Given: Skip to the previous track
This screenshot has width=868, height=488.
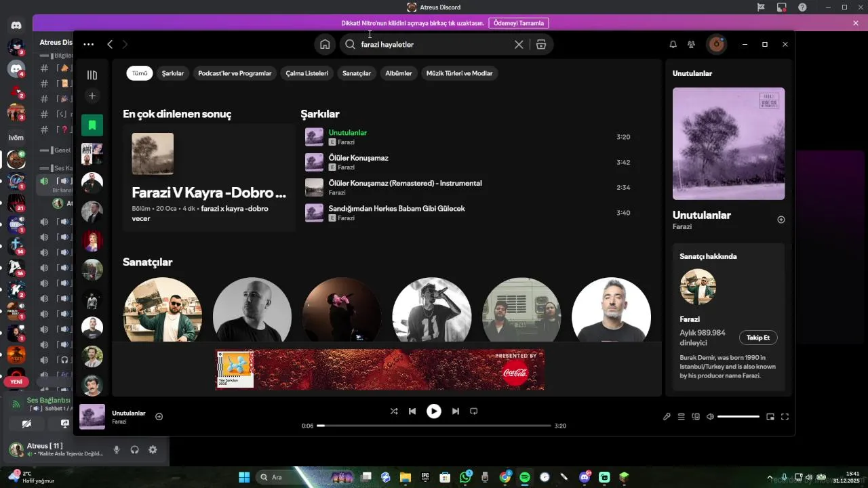Looking at the screenshot, I should point(412,411).
